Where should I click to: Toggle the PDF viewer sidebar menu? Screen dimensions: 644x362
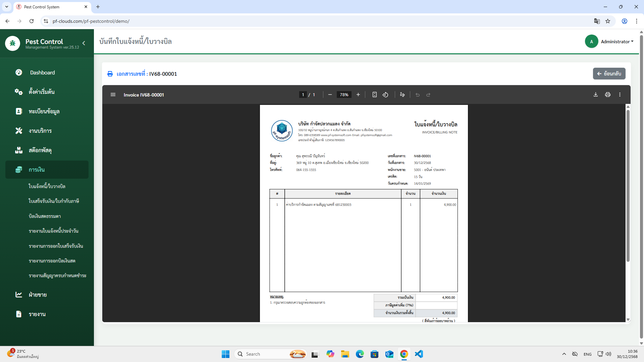113,95
